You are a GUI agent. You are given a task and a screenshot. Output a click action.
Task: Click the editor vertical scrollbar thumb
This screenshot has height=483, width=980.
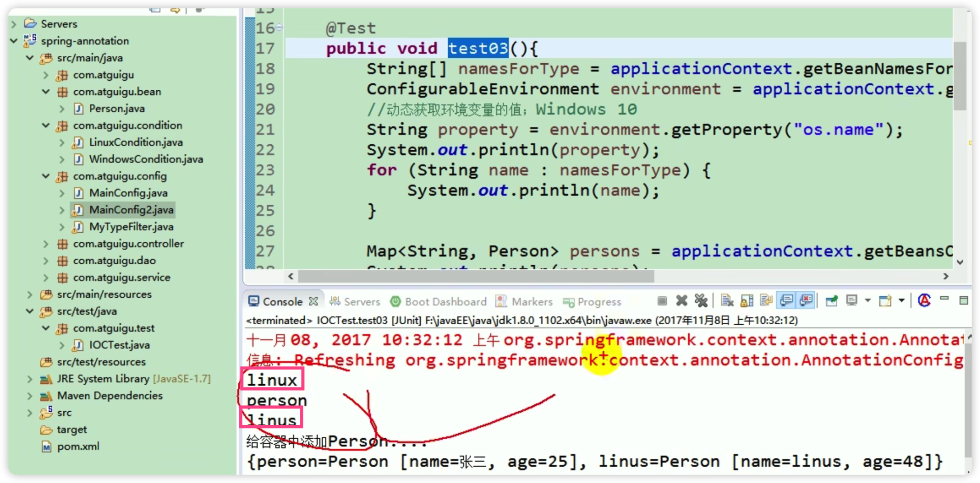pyautogui.click(x=961, y=75)
